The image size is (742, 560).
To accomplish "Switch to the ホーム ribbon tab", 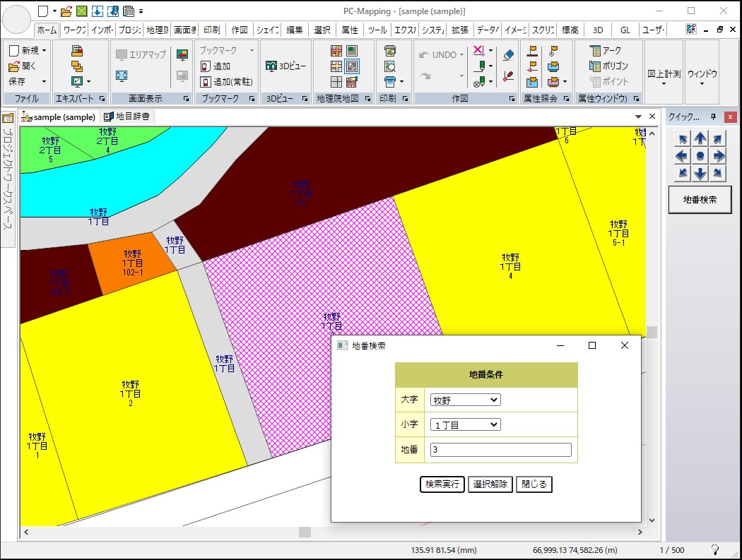I will [x=47, y=30].
